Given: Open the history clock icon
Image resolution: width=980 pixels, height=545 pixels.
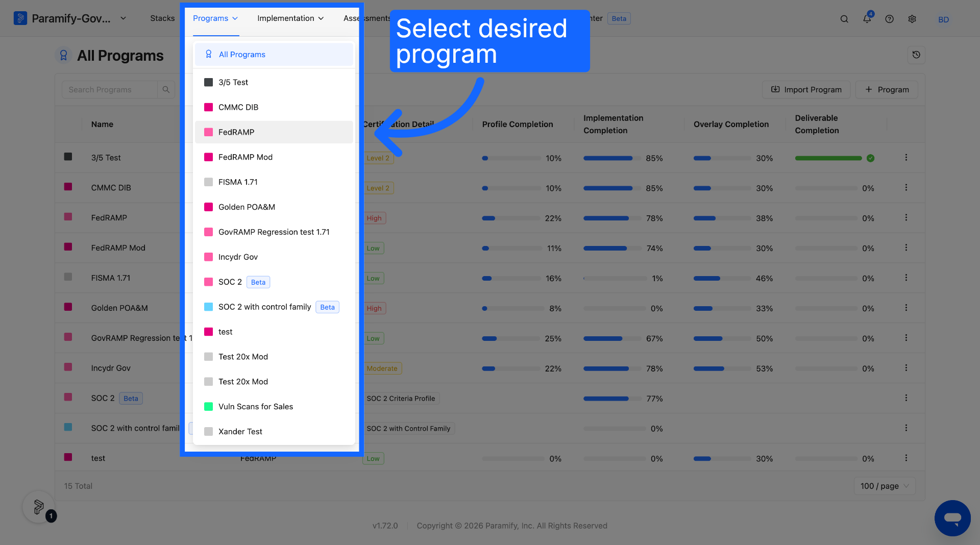Looking at the screenshot, I should [916, 55].
